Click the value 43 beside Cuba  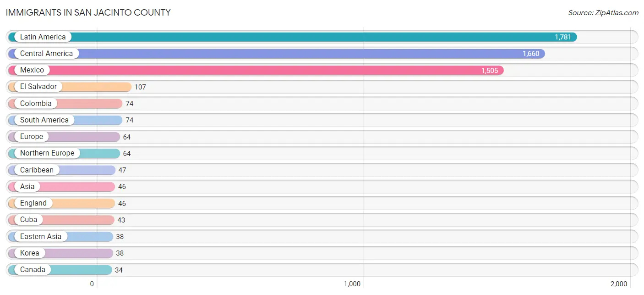[121, 220]
